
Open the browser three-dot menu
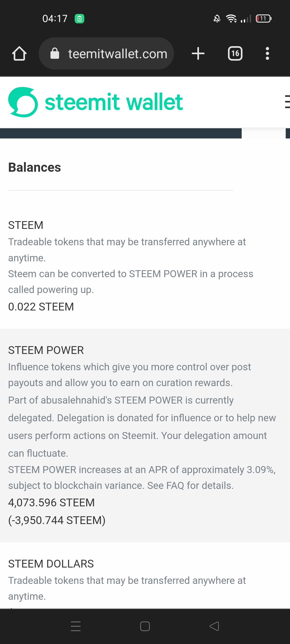coord(267,53)
